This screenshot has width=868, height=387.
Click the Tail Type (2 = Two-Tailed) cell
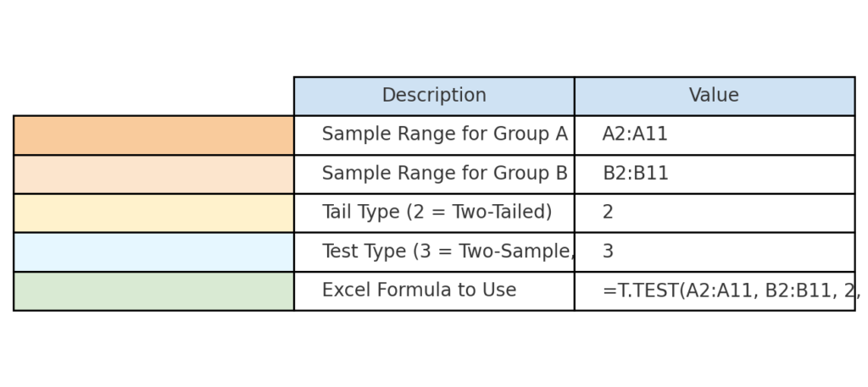[434, 213]
